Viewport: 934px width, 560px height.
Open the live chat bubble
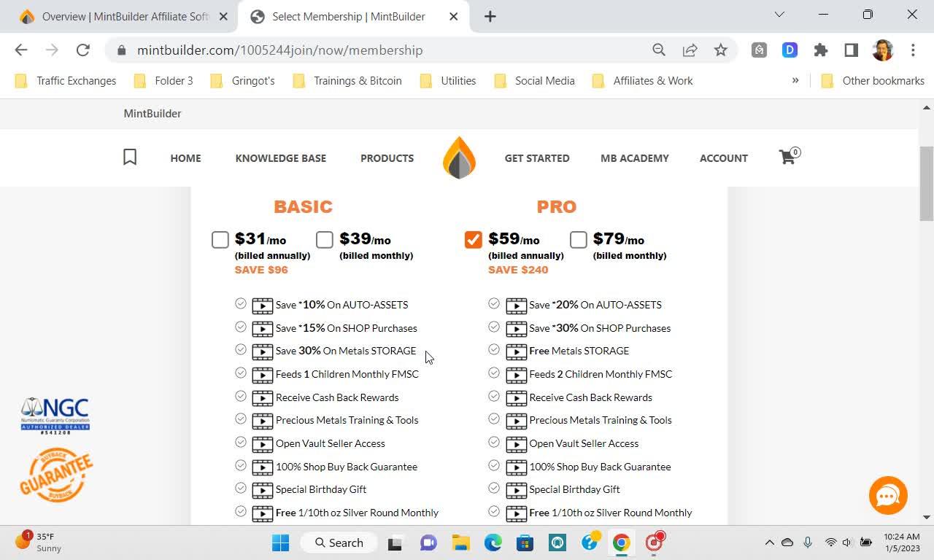pos(888,495)
